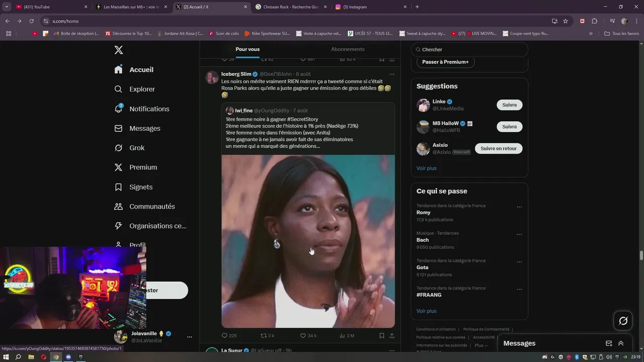Viewport: 644px width, 362px height.
Task: Open Notifications in the sidebar
Action: 141,109
